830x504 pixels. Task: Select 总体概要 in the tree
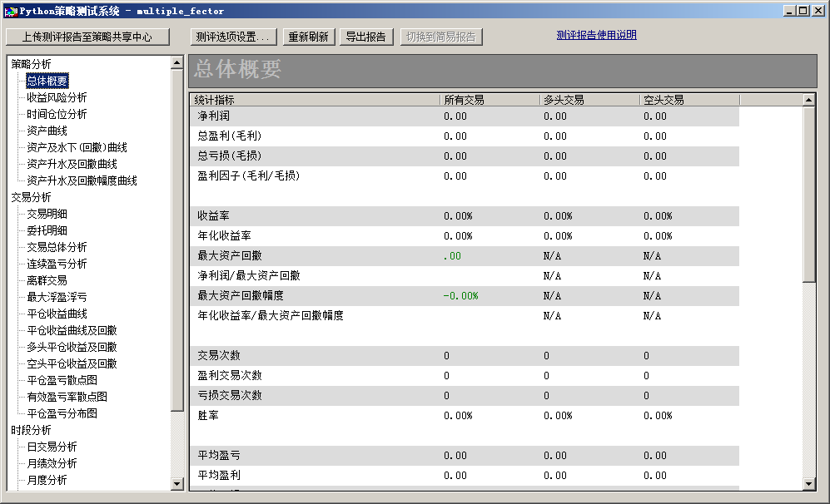click(x=47, y=81)
